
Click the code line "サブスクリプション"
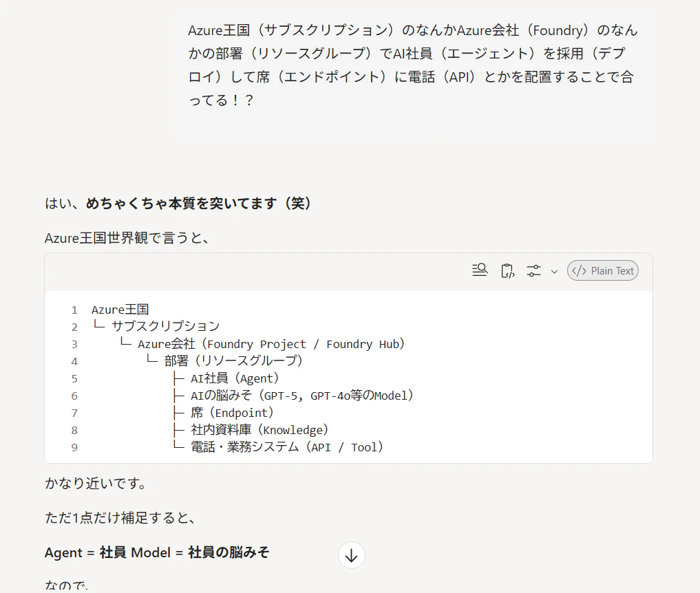[166, 327]
